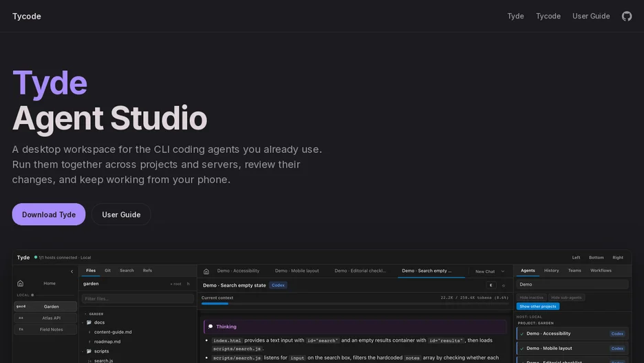Viewport: 644px width, 363px height.
Task: Click the Home icon in the Tyde sidebar
Action: 20,283
